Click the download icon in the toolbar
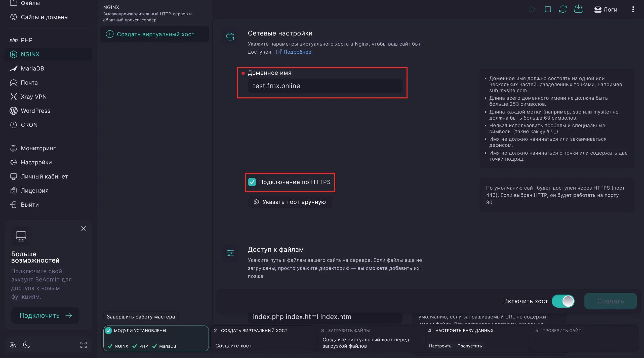The width and height of the screenshot is (644, 358). coord(579,9)
